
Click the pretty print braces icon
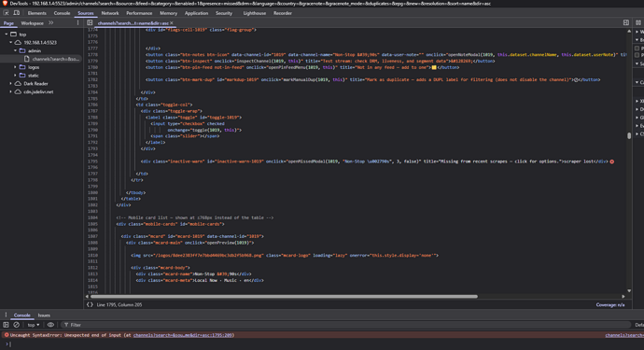tap(90, 304)
